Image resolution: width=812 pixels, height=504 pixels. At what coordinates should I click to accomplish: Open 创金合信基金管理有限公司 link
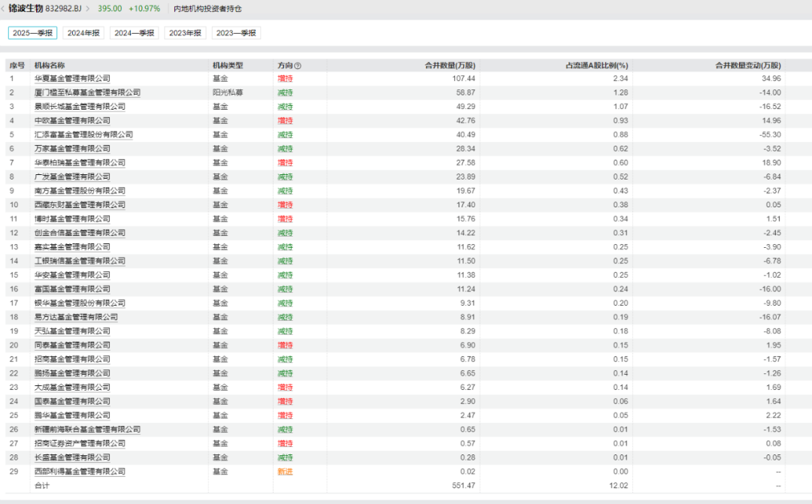(x=80, y=233)
